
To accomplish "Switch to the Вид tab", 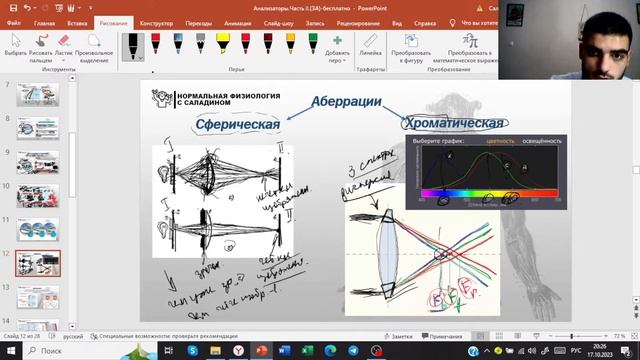I will tap(397, 23).
